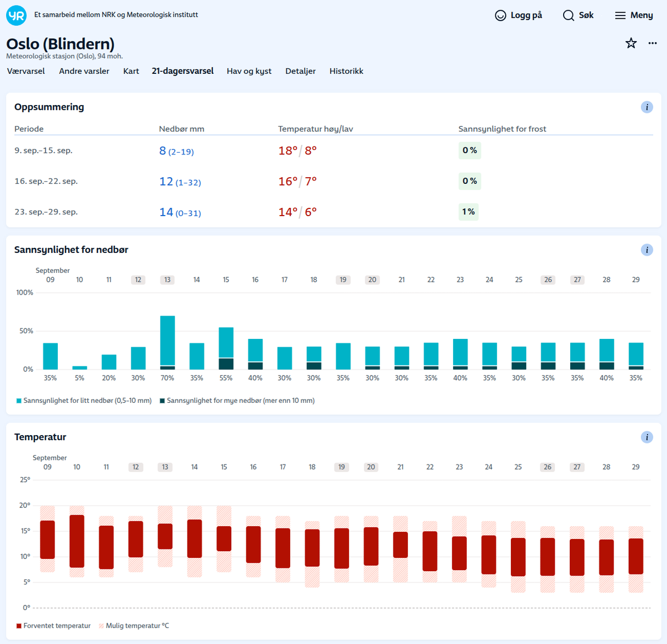
Task: Click the Meteorologisk stasjon (Oslo) subtitle
Action: tap(64, 56)
